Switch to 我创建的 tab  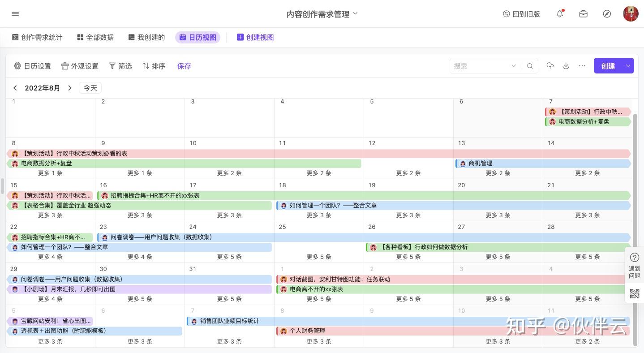[146, 38]
